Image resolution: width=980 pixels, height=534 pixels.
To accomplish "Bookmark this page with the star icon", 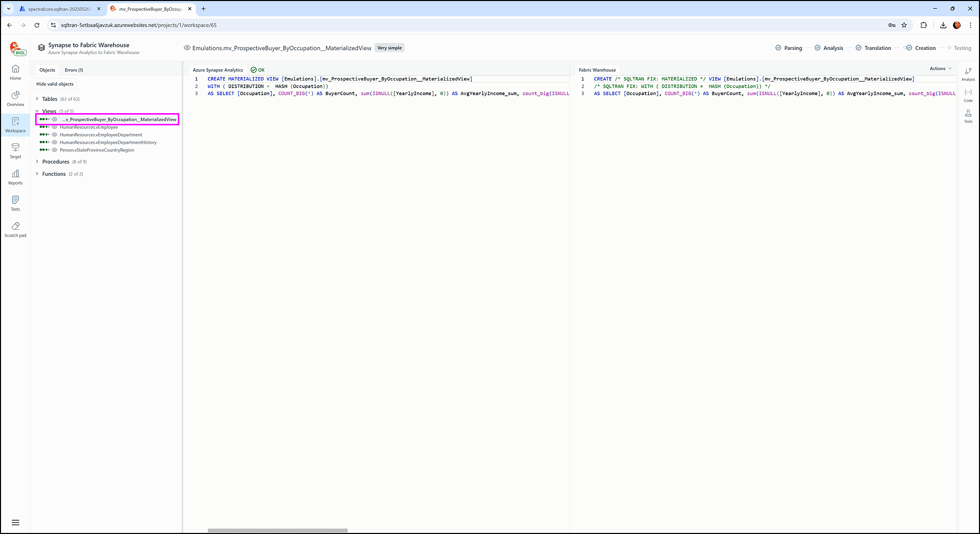I will pyautogui.click(x=904, y=25).
